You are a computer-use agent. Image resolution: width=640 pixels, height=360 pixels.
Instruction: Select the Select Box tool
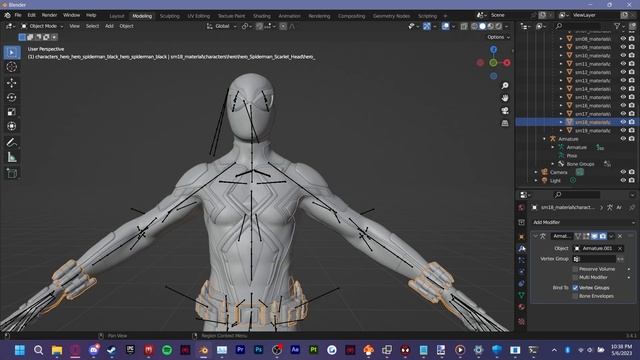[11, 52]
